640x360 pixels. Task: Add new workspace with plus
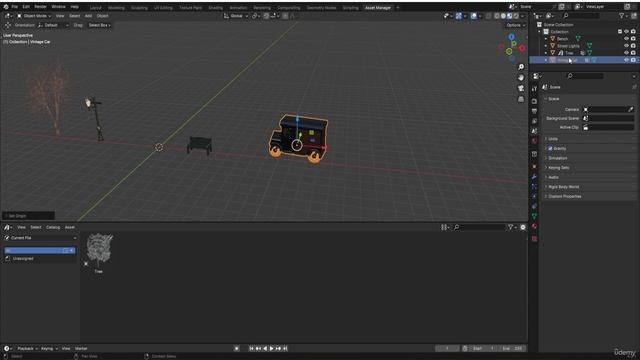pos(398,8)
